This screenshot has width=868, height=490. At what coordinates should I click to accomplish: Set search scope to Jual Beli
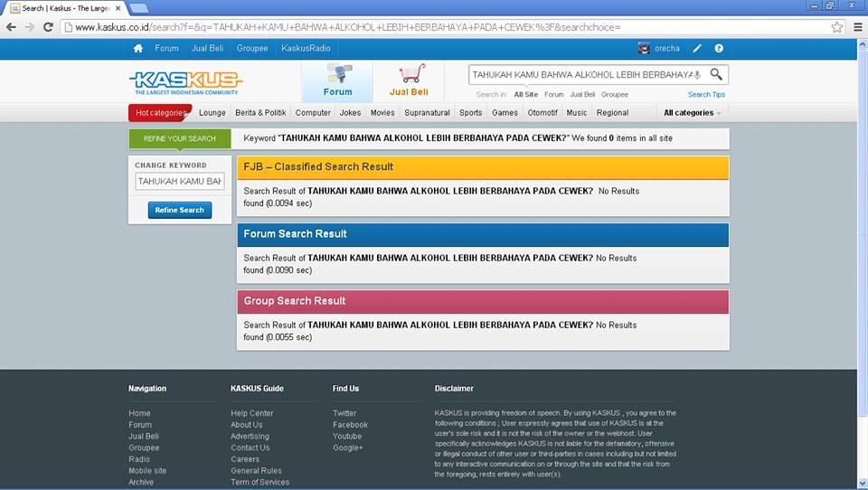pyautogui.click(x=582, y=95)
